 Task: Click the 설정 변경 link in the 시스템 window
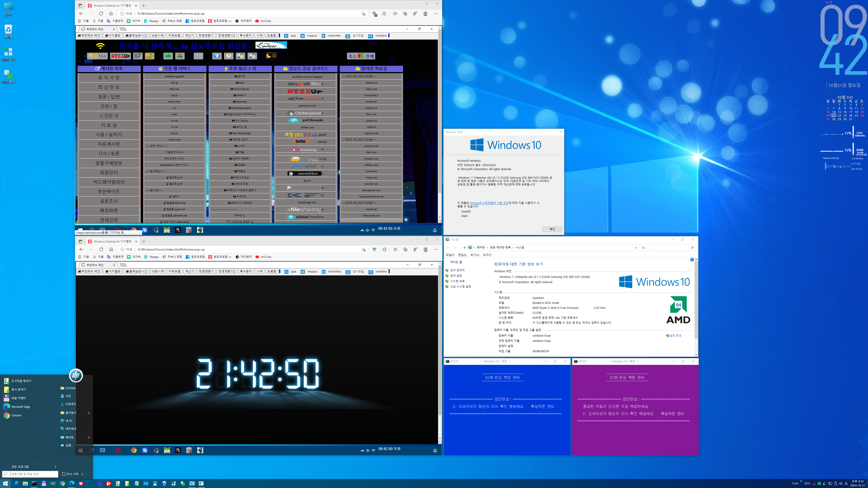pyautogui.click(x=675, y=336)
